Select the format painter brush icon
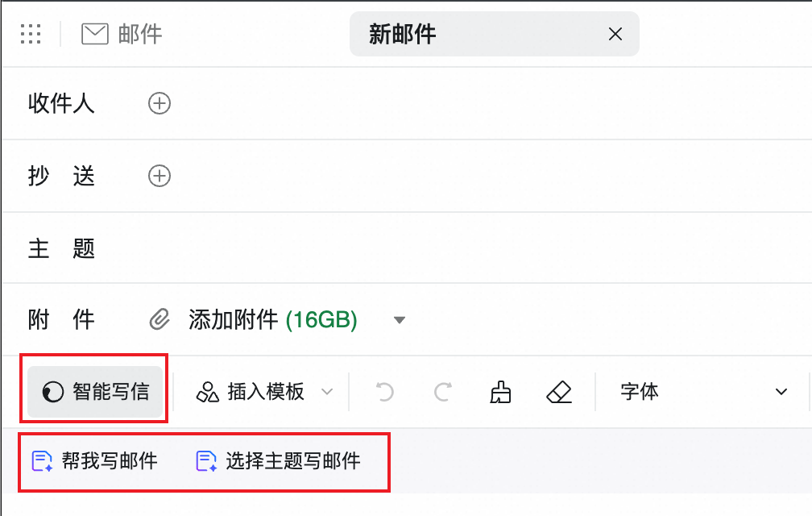Screen dimensions: 812x516 [500, 392]
